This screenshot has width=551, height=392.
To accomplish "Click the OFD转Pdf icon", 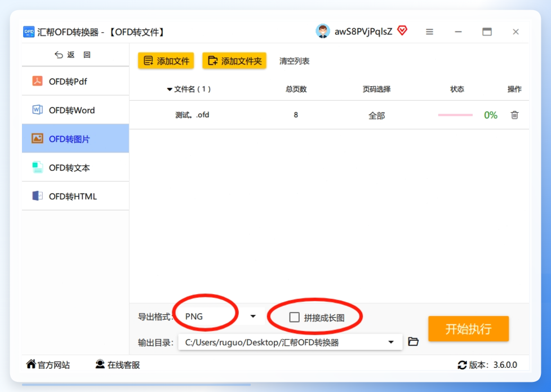I will click(38, 81).
